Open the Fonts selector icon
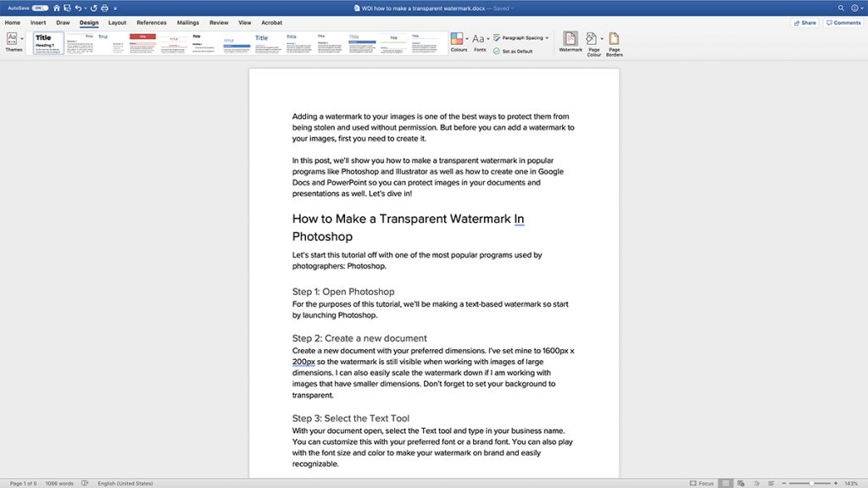This screenshot has width=868, height=488. (477, 36)
